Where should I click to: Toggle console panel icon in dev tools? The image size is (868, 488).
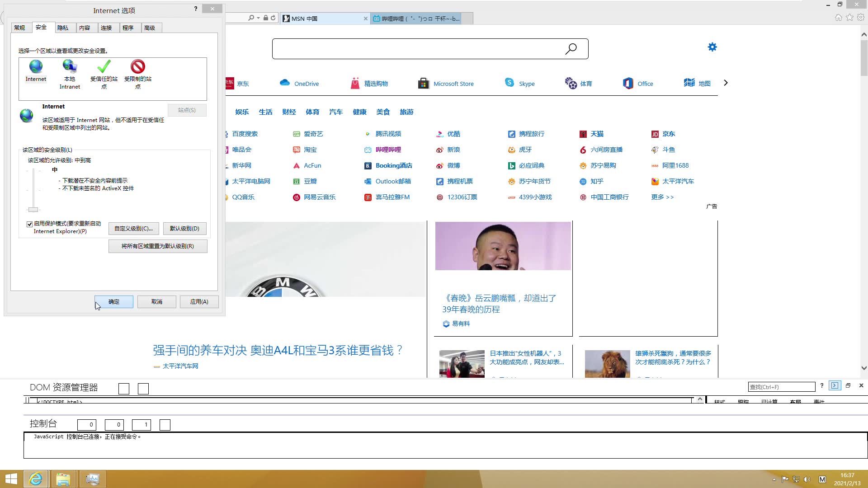coord(835,385)
